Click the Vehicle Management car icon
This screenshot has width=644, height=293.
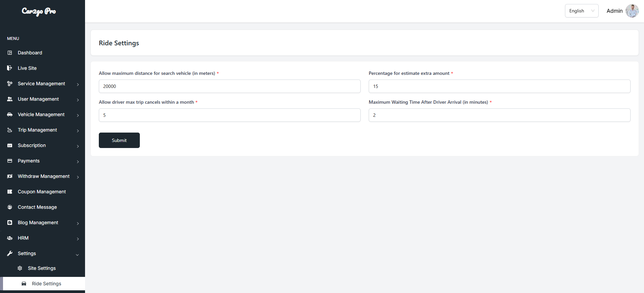tap(10, 114)
